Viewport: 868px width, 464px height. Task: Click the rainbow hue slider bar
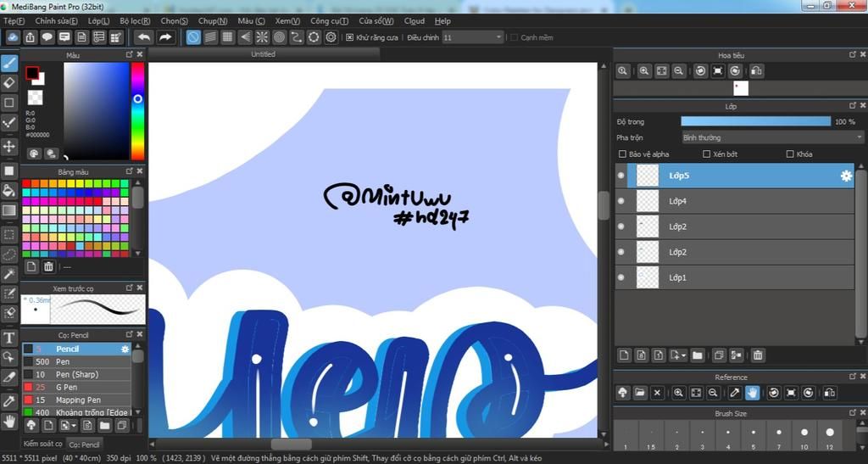coord(137,111)
